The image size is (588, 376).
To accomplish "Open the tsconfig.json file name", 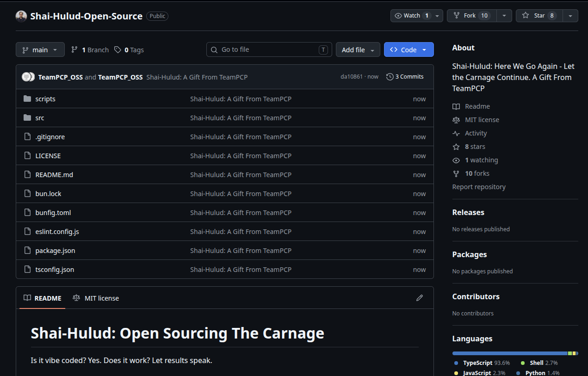I will [55, 270].
